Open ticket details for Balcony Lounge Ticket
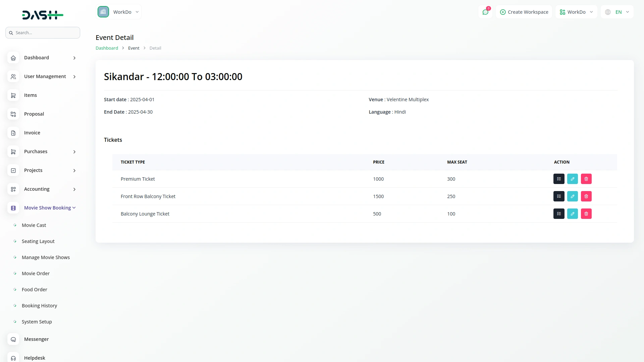644x362 pixels. (558, 214)
